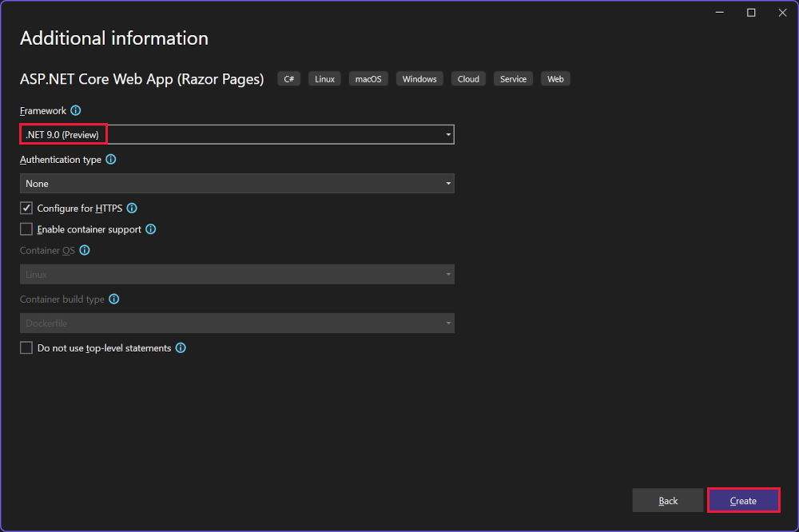Click the Enable container support info icon

tap(151, 229)
